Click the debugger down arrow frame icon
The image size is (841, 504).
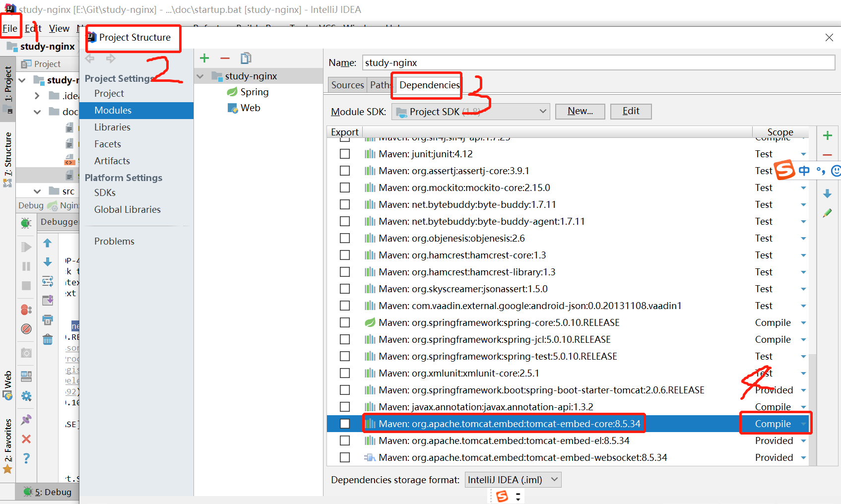47,262
